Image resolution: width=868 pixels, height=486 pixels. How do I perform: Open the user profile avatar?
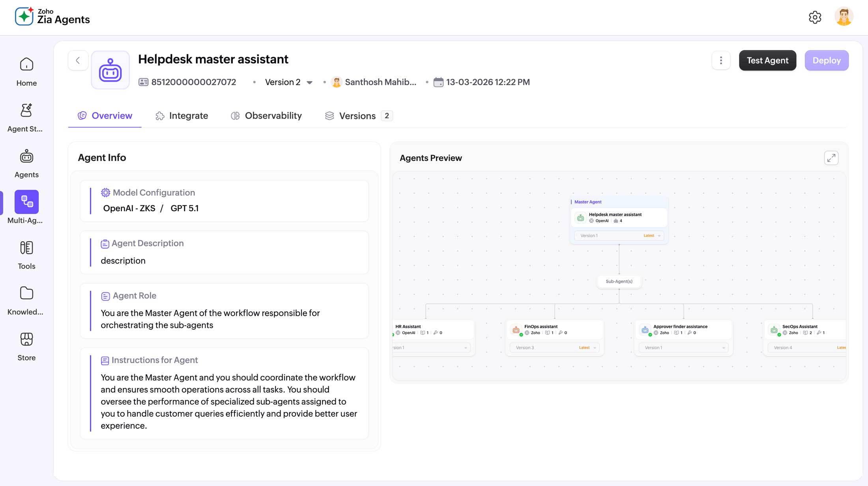[x=844, y=17]
